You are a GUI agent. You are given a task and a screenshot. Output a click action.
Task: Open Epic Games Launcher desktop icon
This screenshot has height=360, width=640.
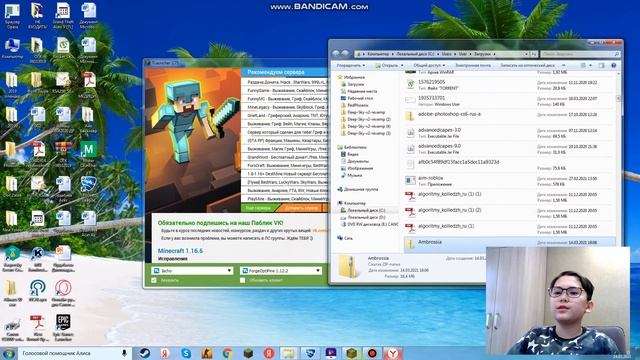pos(63,328)
